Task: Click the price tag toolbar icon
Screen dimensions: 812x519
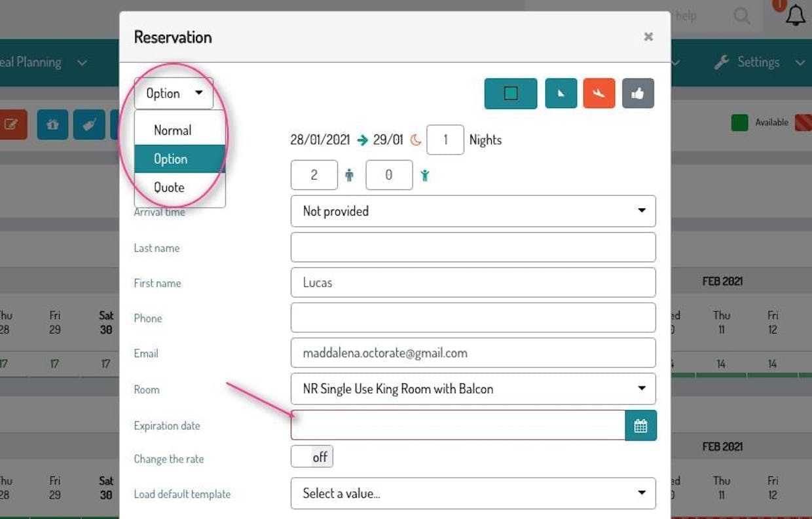Action: tap(89, 125)
